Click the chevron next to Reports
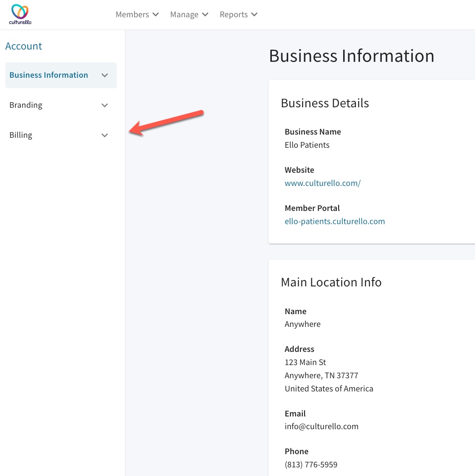This screenshot has height=476, width=475. click(x=255, y=15)
